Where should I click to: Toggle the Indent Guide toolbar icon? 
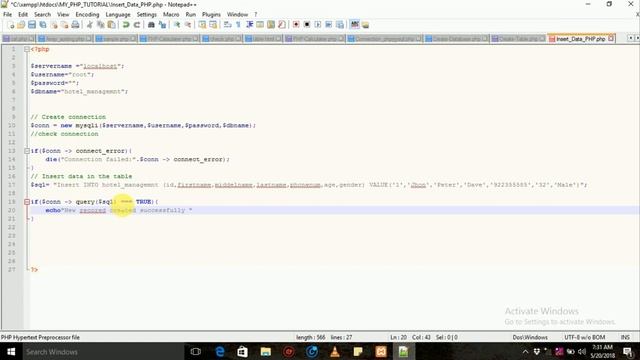coord(249,25)
